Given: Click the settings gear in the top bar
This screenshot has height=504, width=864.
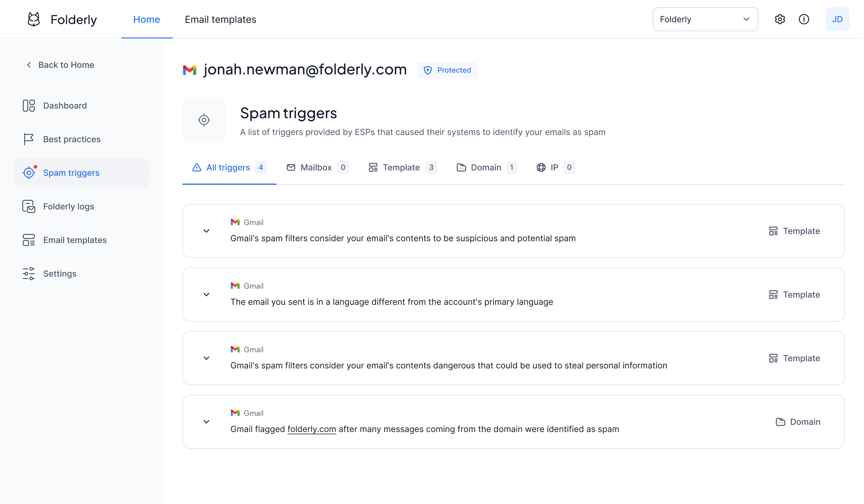Looking at the screenshot, I should [x=780, y=19].
